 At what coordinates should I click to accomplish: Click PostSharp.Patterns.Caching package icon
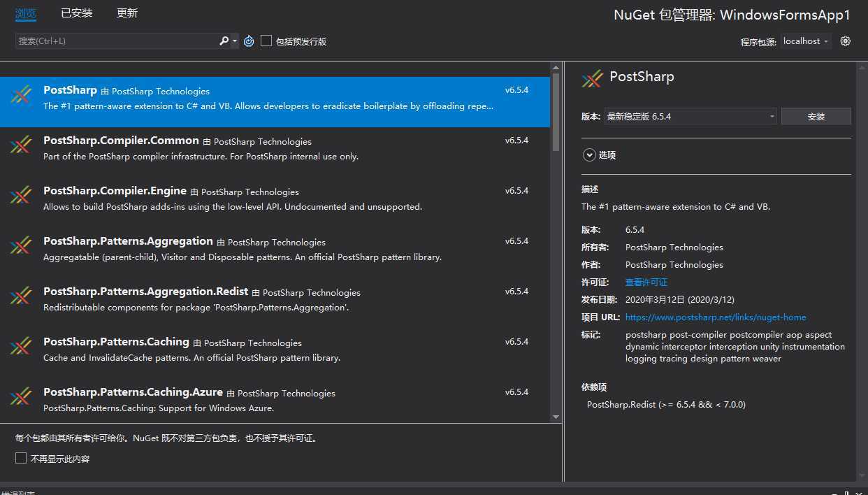pyautogui.click(x=21, y=347)
